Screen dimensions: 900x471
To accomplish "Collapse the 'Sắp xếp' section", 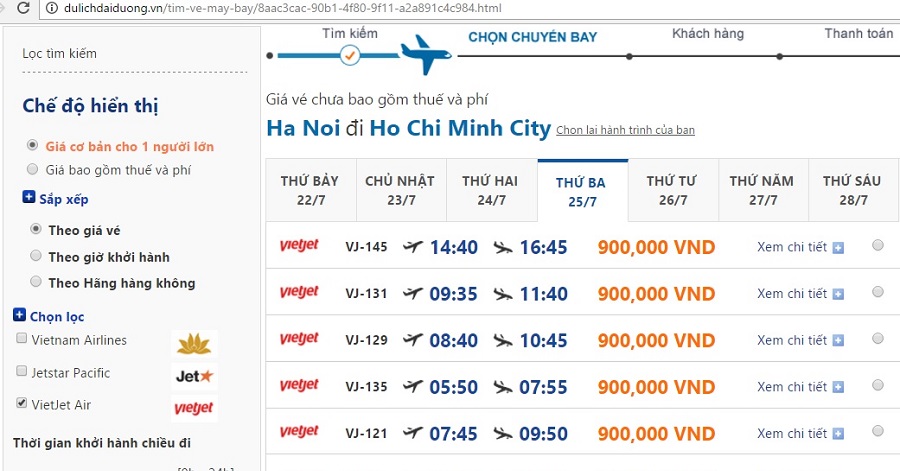I will (x=29, y=197).
